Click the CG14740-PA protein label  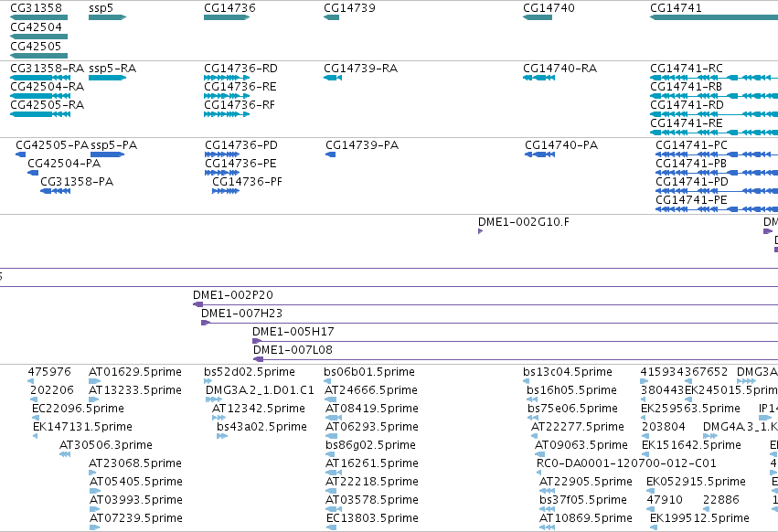coord(561,145)
